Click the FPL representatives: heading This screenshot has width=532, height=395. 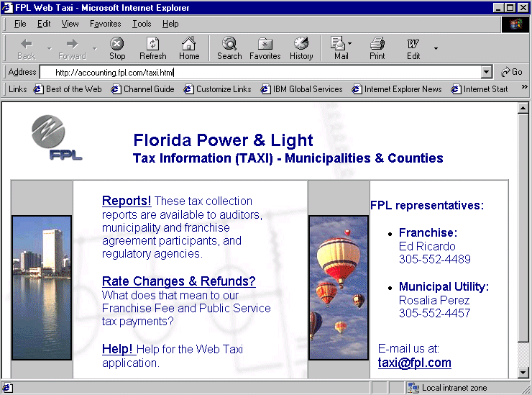pyautogui.click(x=427, y=206)
